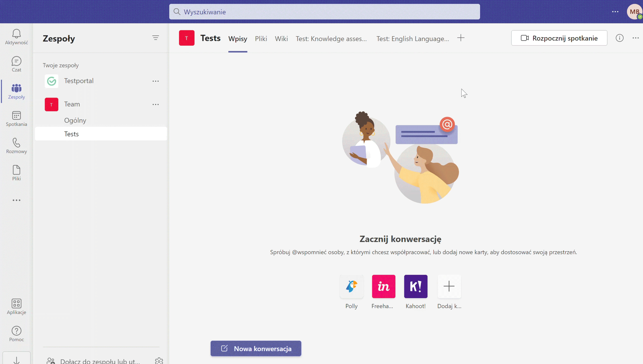Open Test: English Language... tab
This screenshot has width=643, height=364.
click(413, 39)
